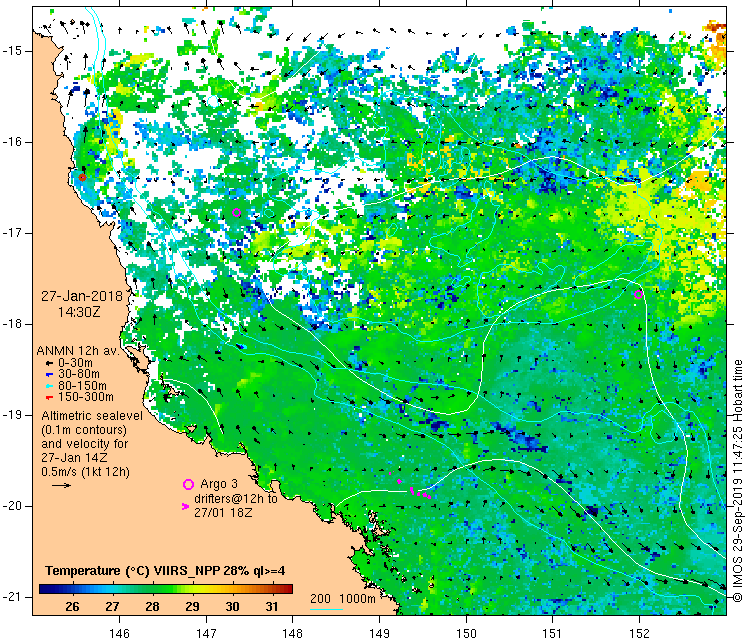
Task: Click the 27-Jan-2018 date label
Action: [x=82, y=297]
